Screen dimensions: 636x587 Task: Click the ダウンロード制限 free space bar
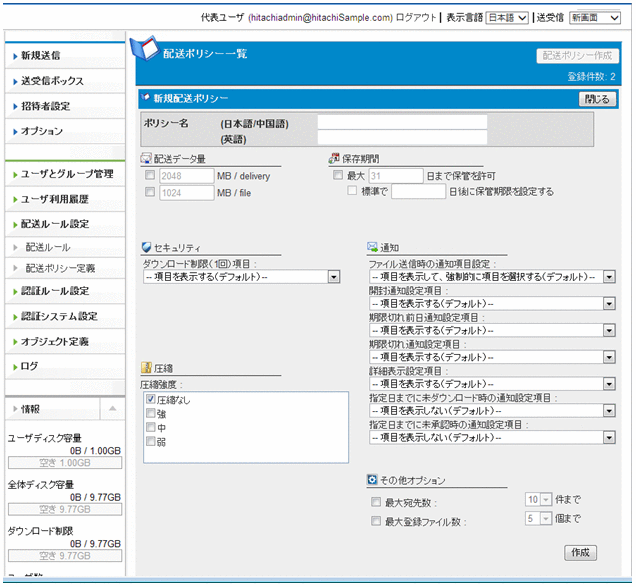click(x=65, y=556)
